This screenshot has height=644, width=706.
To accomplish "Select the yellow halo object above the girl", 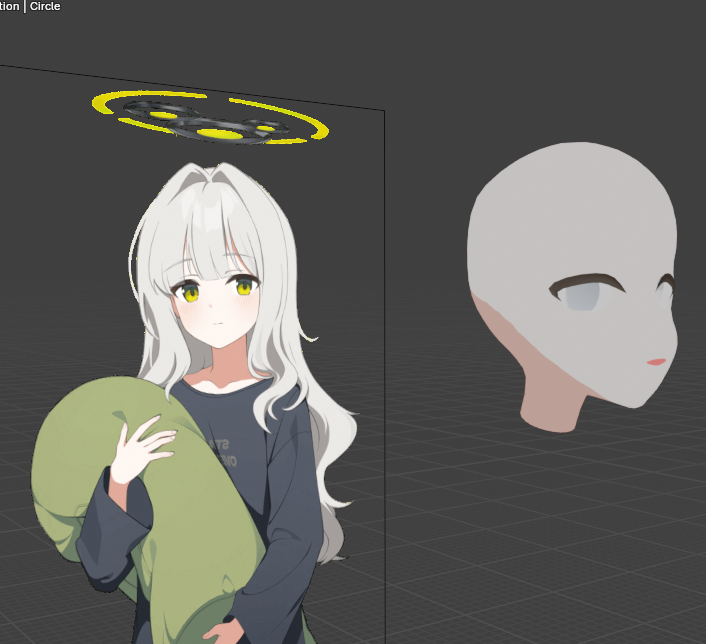I will (210, 118).
